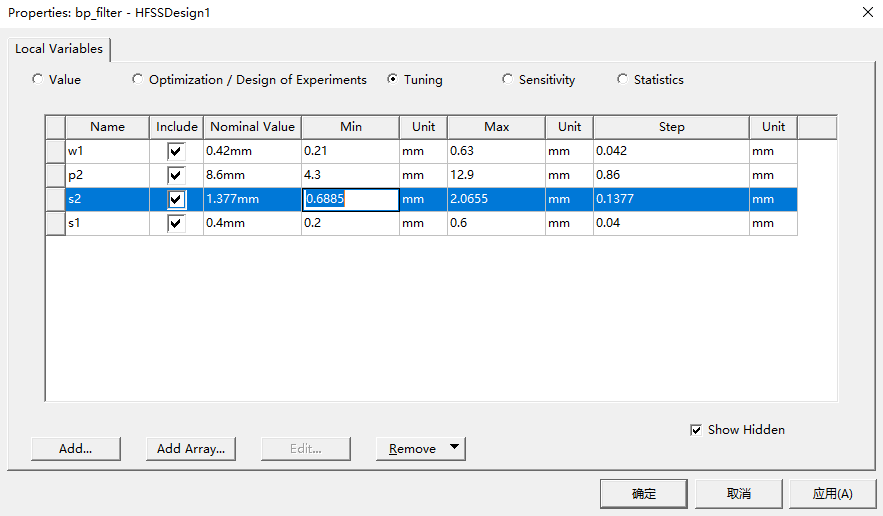Click the Add Array... button
This screenshot has height=516, width=883.
click(191, 449)
